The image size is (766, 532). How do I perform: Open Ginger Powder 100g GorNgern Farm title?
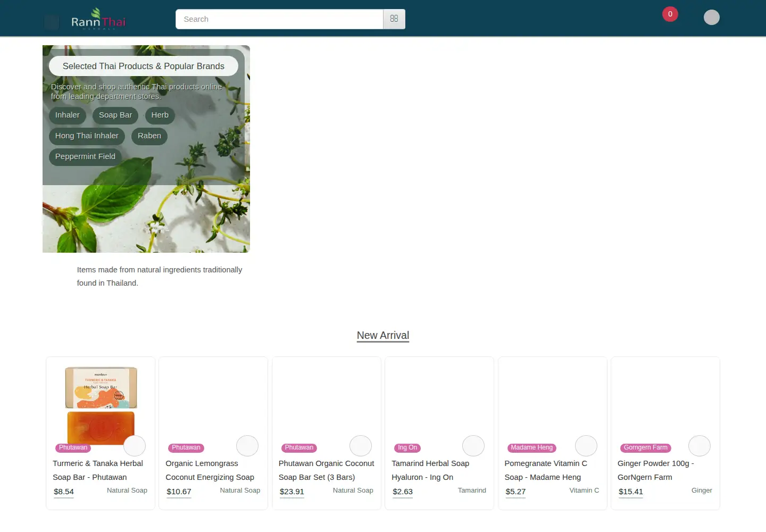[x=656, y=471]
